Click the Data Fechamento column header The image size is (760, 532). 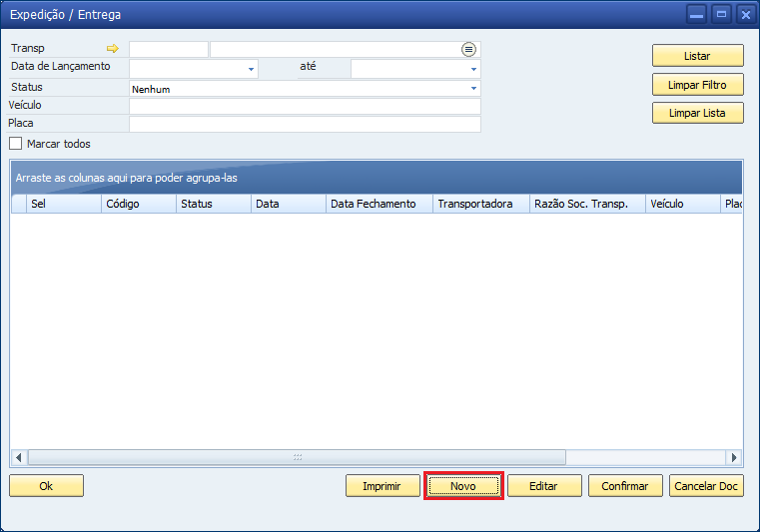click(x=380, y=204)
